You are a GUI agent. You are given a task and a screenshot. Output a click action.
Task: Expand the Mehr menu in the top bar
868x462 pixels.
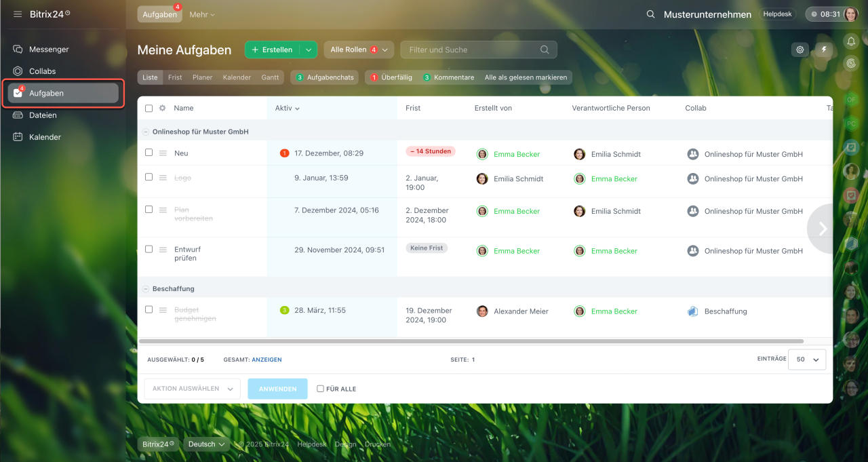click(x=202, y=14)
